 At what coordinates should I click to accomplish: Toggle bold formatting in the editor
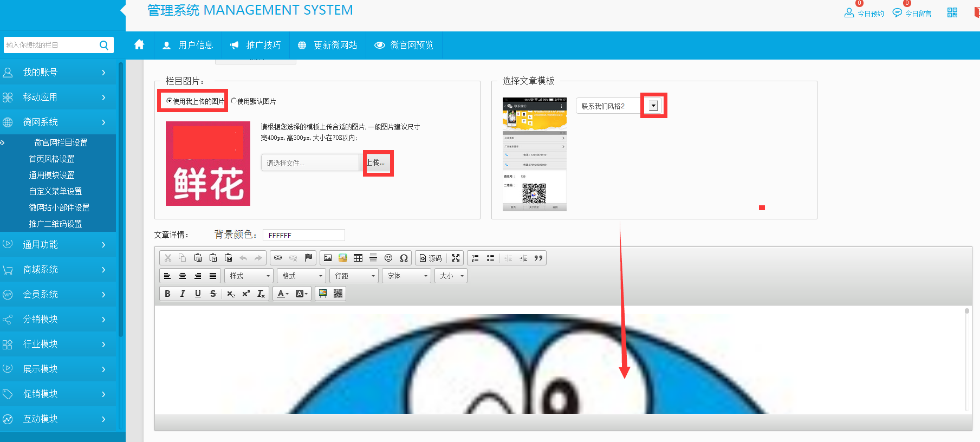167,294
